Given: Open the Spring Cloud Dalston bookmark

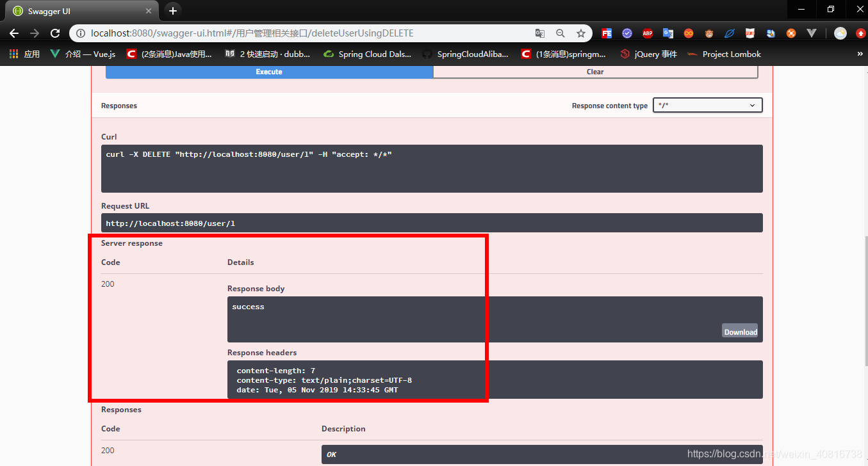Looking at the screenshot, I should 368,54.
